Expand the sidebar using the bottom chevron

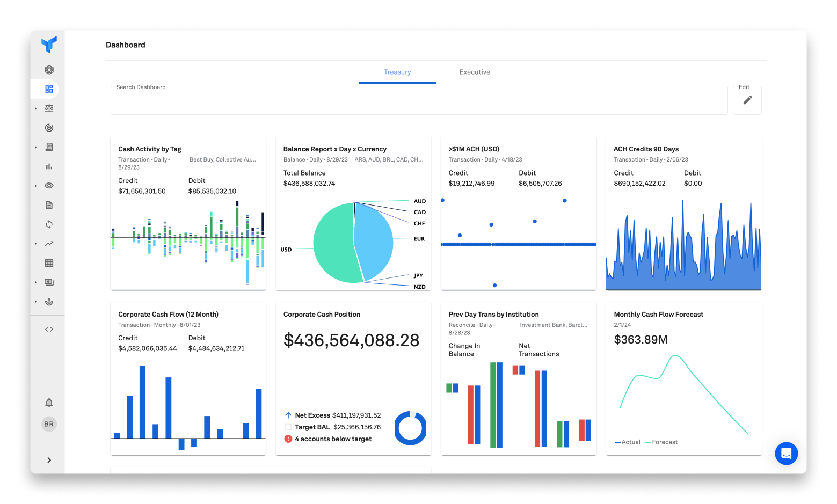click(x=49, y=459)
